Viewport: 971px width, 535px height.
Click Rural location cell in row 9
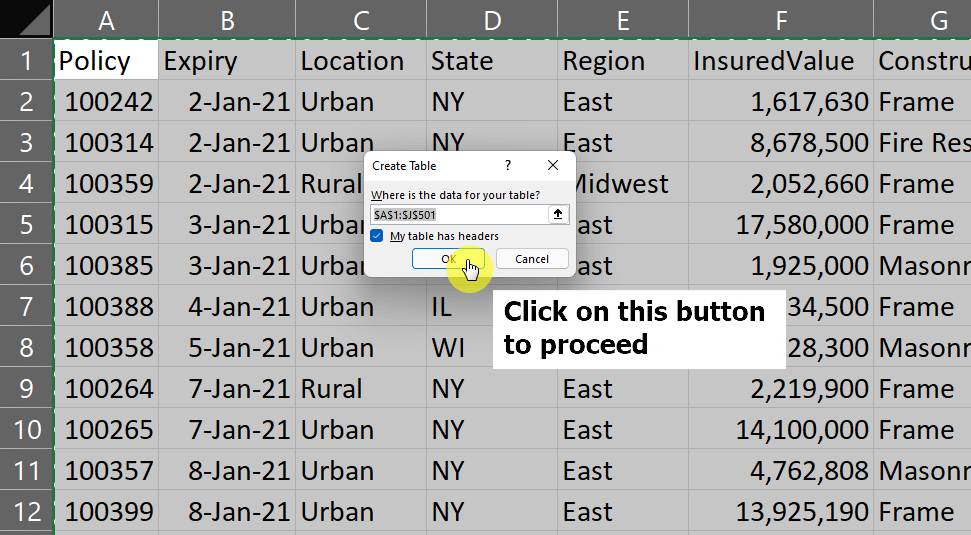pyautogui.click(x=361, y=388)
